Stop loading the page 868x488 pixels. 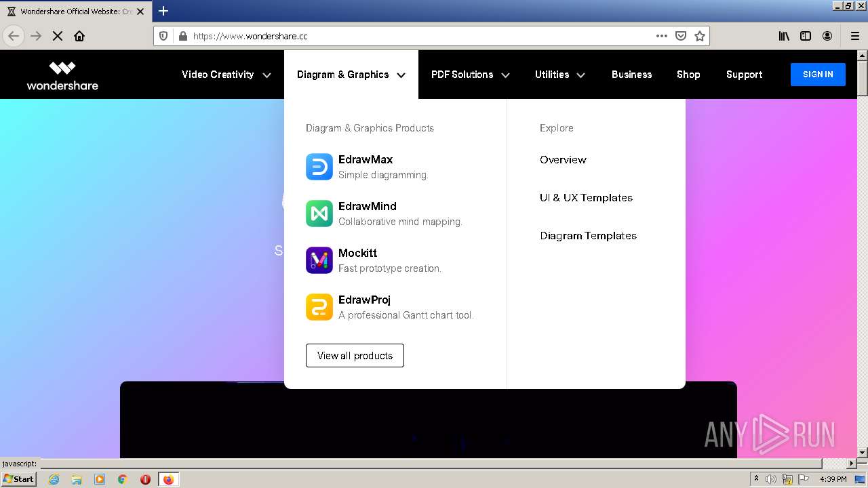58,36
